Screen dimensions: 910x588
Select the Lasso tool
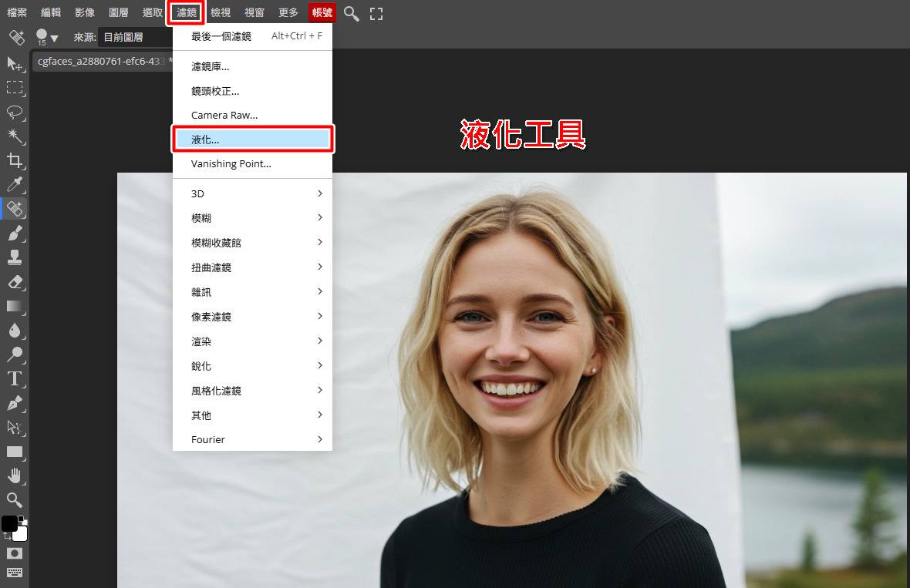tap(14, 113)
